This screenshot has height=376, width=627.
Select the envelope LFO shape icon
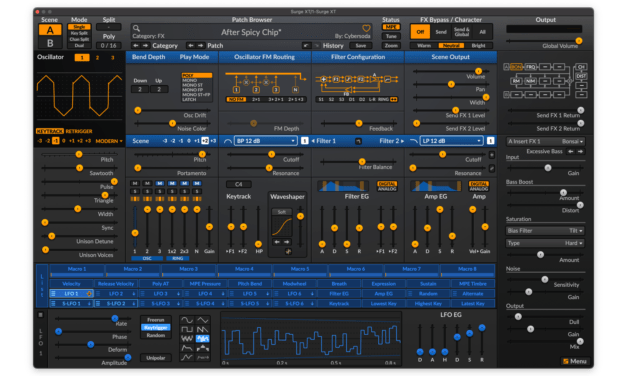(x=187, y=348)
